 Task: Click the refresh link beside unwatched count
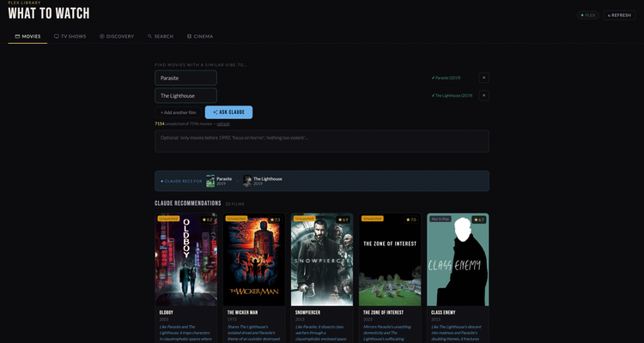(223, 123)
